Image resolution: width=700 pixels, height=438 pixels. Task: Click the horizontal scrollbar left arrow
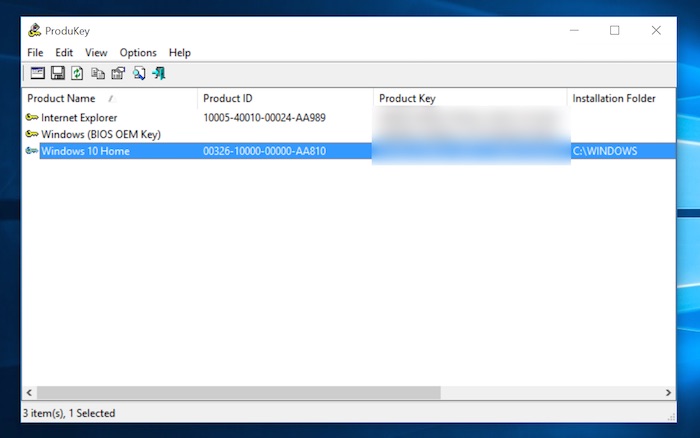tap(29, 392)
